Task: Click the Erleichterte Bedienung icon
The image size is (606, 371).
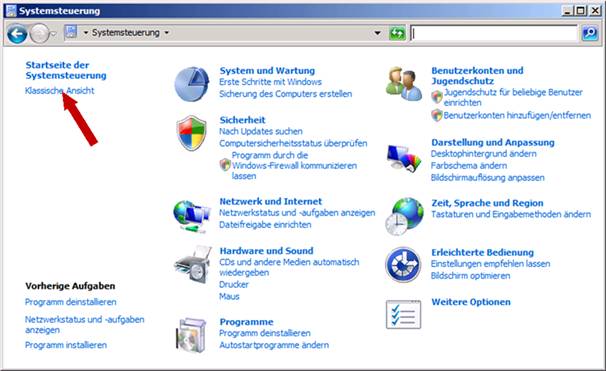Action: (x=403, y=265)
